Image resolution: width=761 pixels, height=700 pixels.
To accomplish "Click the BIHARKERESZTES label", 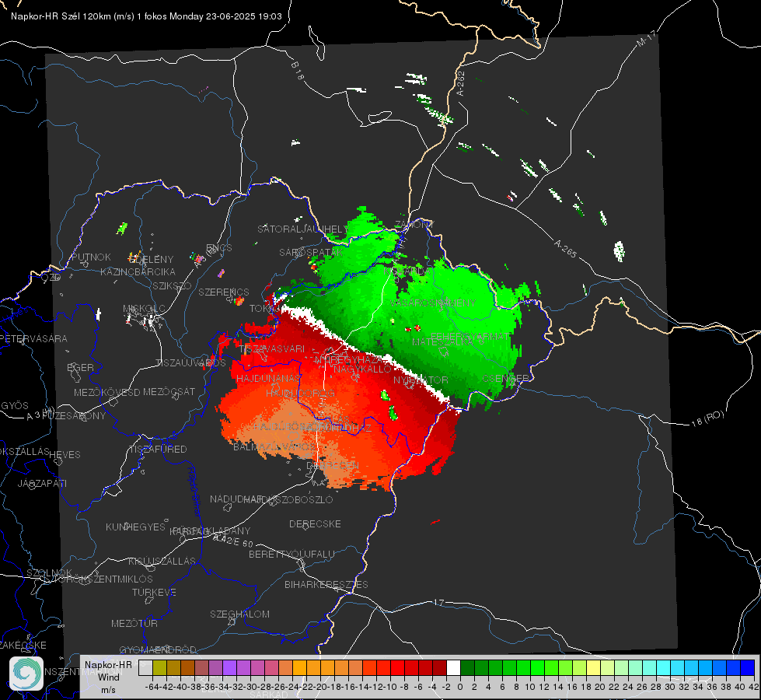I will pos(326,584).
